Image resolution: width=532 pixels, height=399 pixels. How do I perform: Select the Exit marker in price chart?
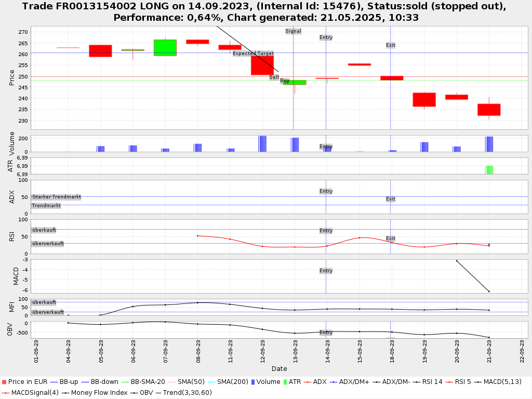pos(391,45)
